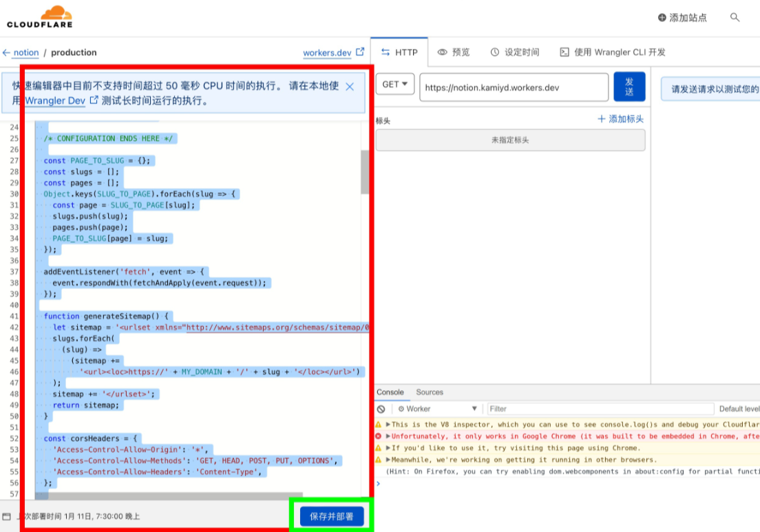The height and width of the screenshot is (532, 760).
Task: Click the code editor vertical scrollbar
Action: (x=364, y=172)
